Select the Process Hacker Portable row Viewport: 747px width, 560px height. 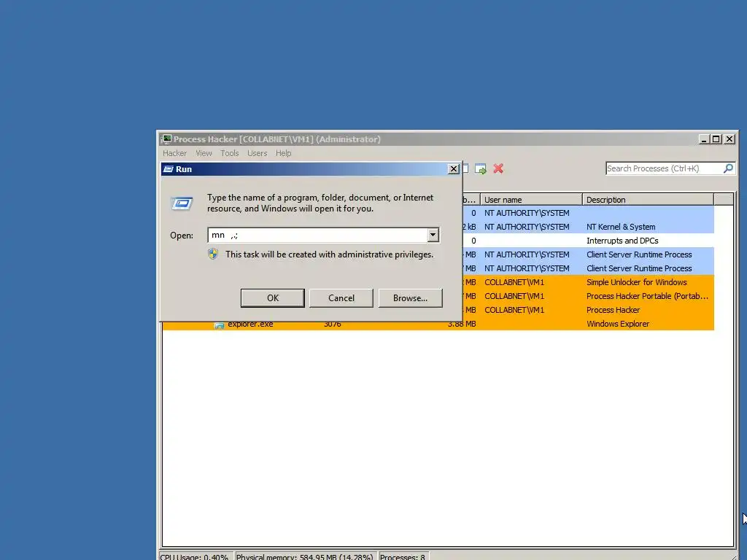point(589,296)
